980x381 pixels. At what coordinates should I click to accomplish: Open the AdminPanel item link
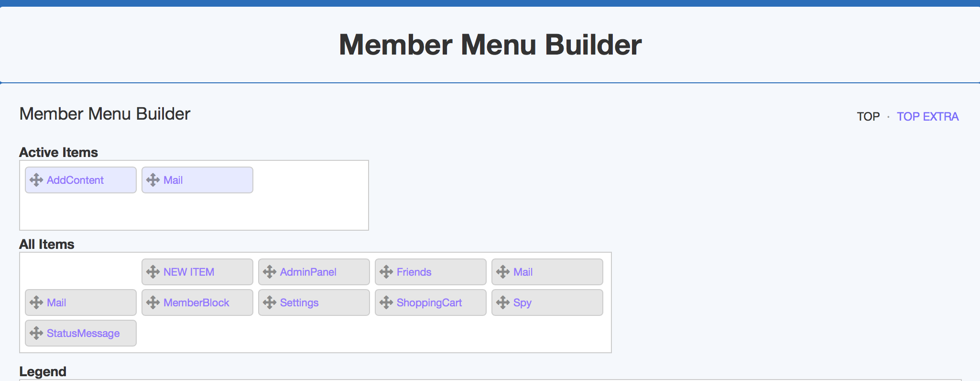[308, 272]
